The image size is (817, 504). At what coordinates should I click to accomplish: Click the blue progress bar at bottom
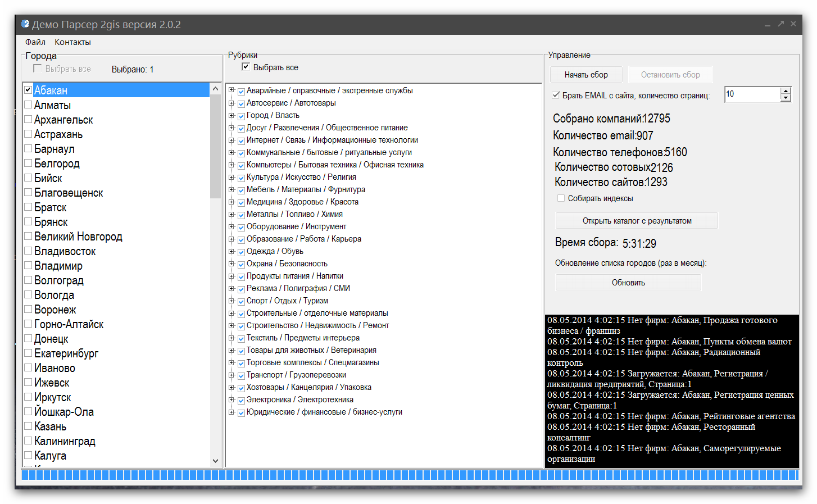(x=409, y=475)
